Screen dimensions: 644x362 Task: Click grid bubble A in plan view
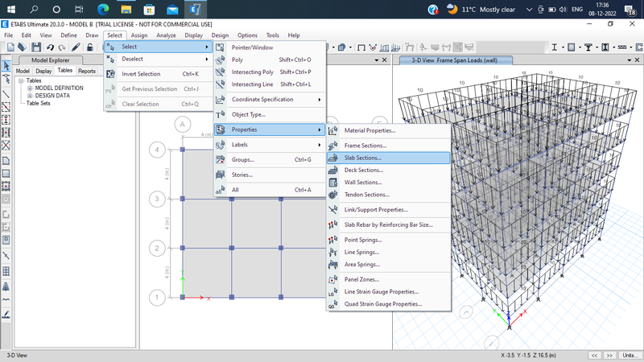(183, 125)
